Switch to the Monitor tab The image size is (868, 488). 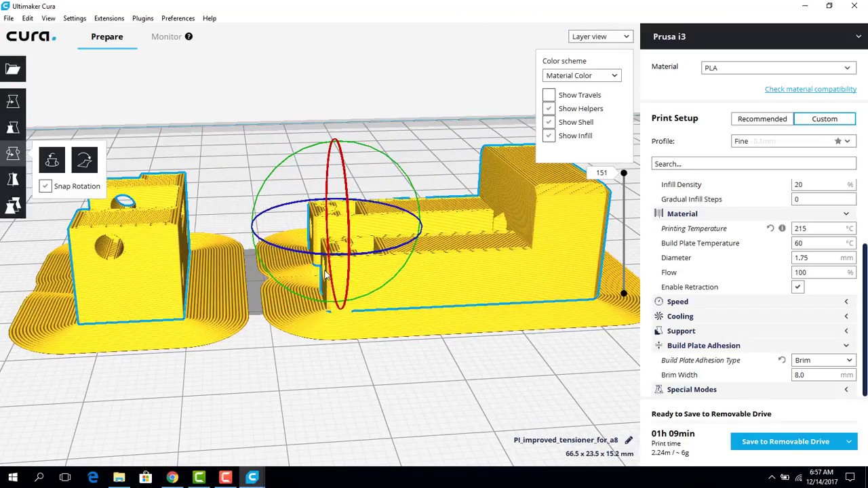166,37
